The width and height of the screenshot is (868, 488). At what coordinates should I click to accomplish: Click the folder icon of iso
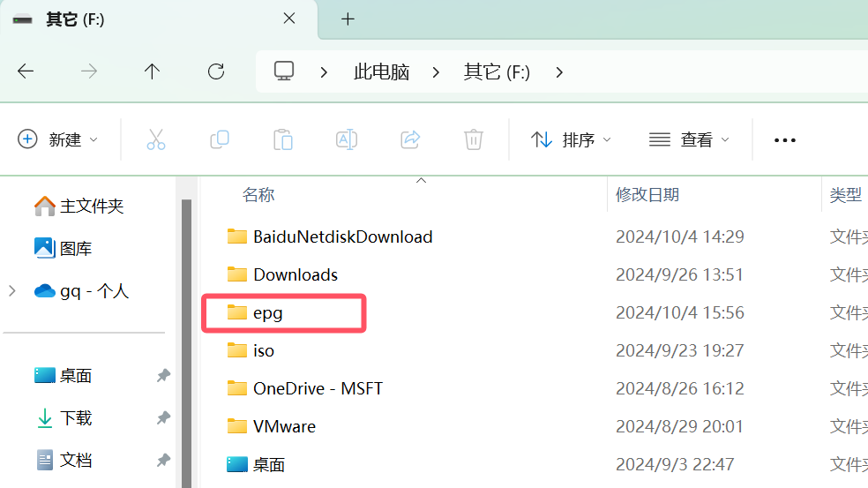pyautogui.click(x=237, y=350)
